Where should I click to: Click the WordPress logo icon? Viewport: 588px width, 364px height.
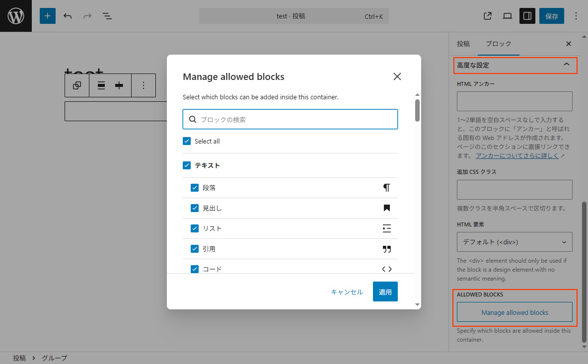click(x=16, y=16)
